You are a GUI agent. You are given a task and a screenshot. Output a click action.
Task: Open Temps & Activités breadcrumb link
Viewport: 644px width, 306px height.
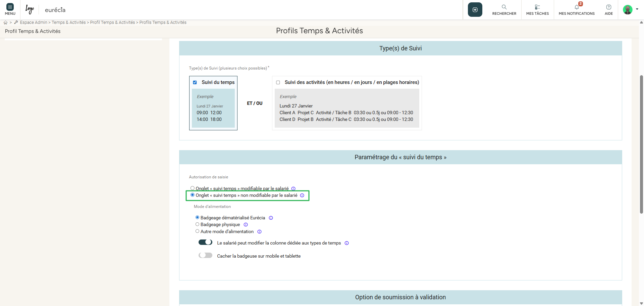[x=68, y=23]
